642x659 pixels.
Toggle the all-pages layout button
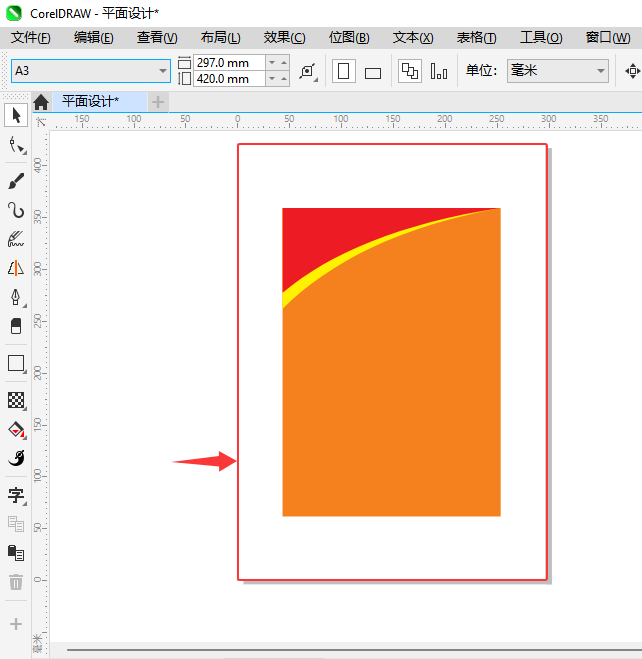(x=410, y=71)
